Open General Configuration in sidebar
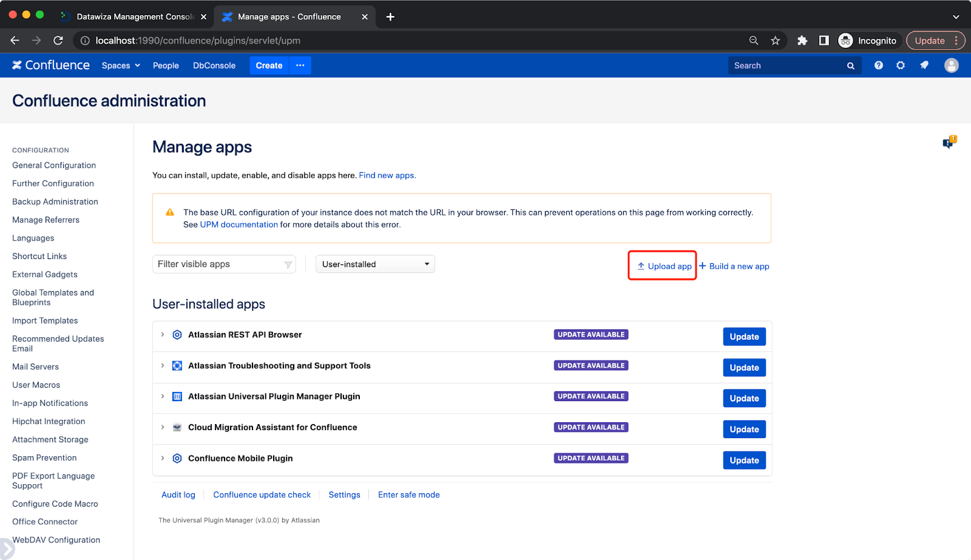Viewport: 971px width, 560px height. tap(54, 166)
